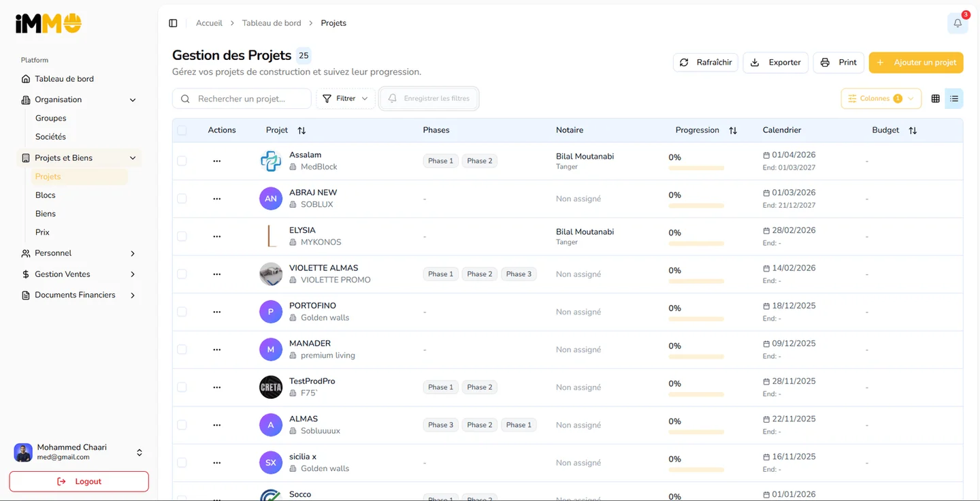Check the MANADER row checkbox
This screenshot has width=980, height=501.
[182, 349]
